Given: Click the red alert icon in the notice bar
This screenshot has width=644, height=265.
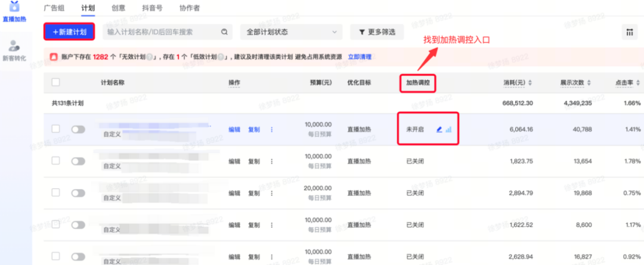Looking at the screenshot, I should coord(54,57).
